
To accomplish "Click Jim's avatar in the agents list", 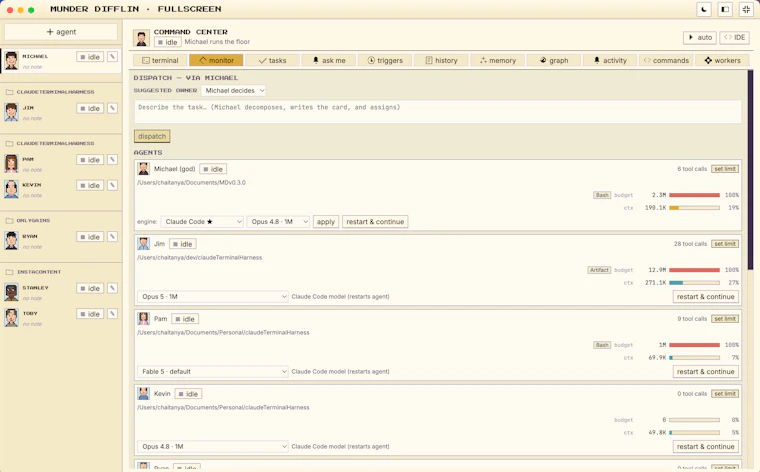I will (143, 244).
